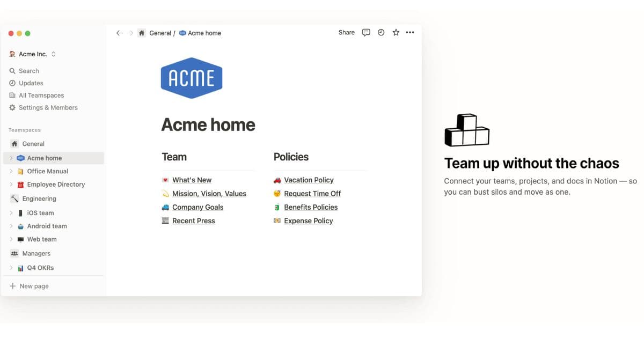Image resolution: width=644 pixels, height=338 pixels.
Task: Open the Vacation Policy page
Action: (310, 180)
